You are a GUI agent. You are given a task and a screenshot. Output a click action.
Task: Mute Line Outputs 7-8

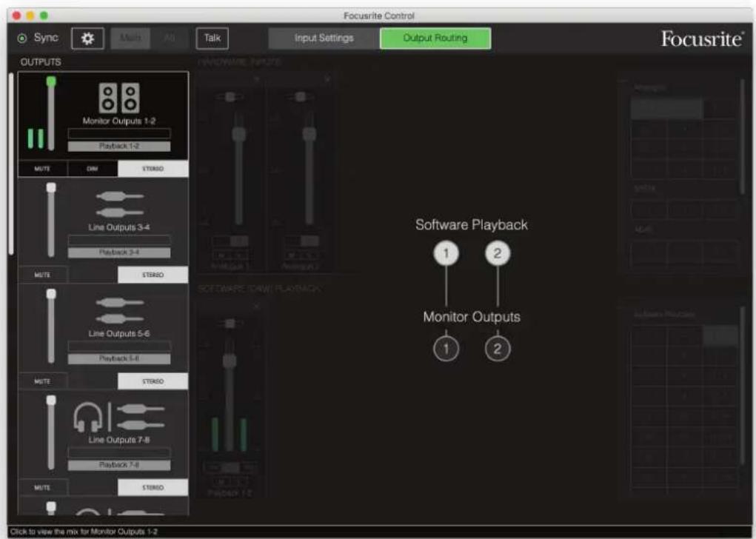pos(42,487)
